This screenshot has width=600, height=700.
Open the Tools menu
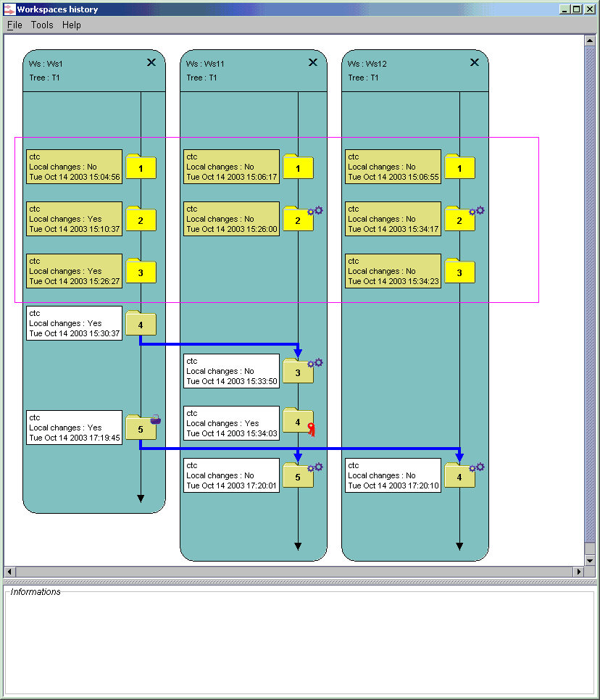pos(42,25)
